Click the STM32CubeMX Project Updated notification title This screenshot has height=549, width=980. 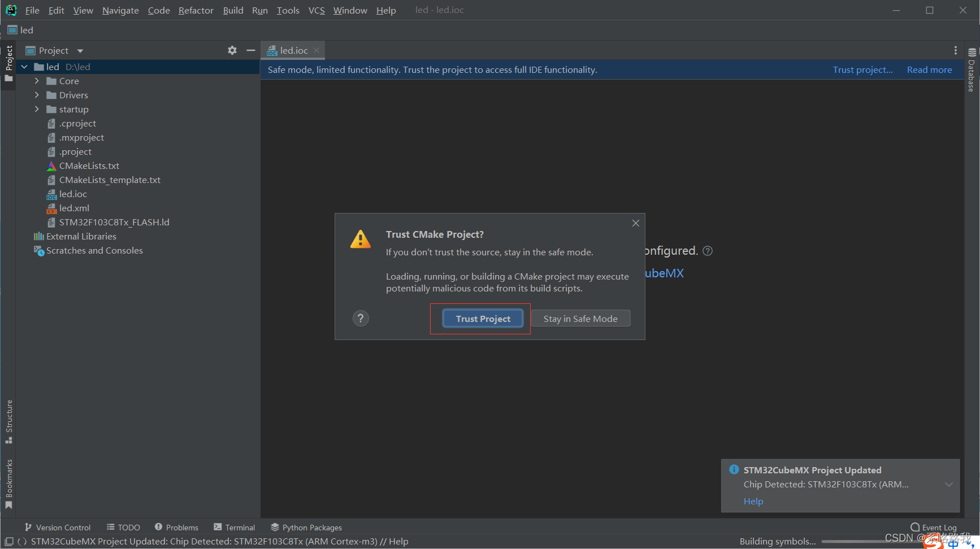tap(812, 470)
